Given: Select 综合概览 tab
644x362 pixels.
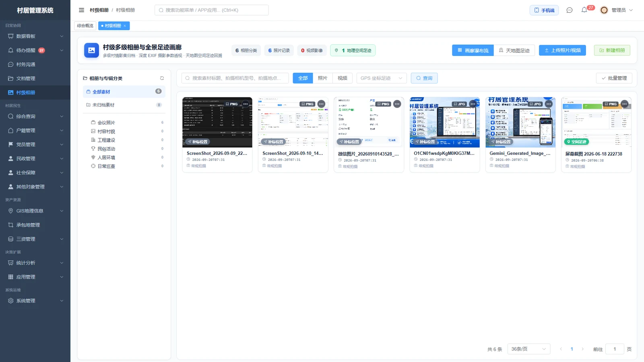Looking at the screenshot, I should coord(85,26).
